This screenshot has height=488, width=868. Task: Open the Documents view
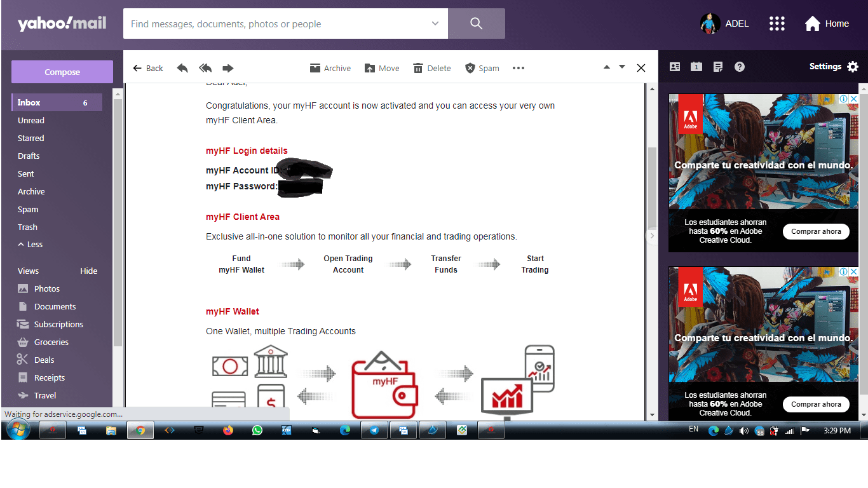[48, 306]
